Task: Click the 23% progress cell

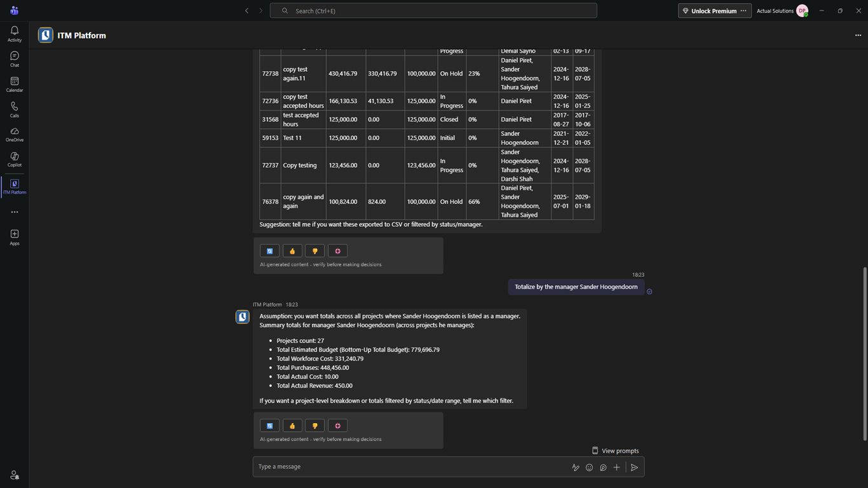Action: (x=482, y=74)
